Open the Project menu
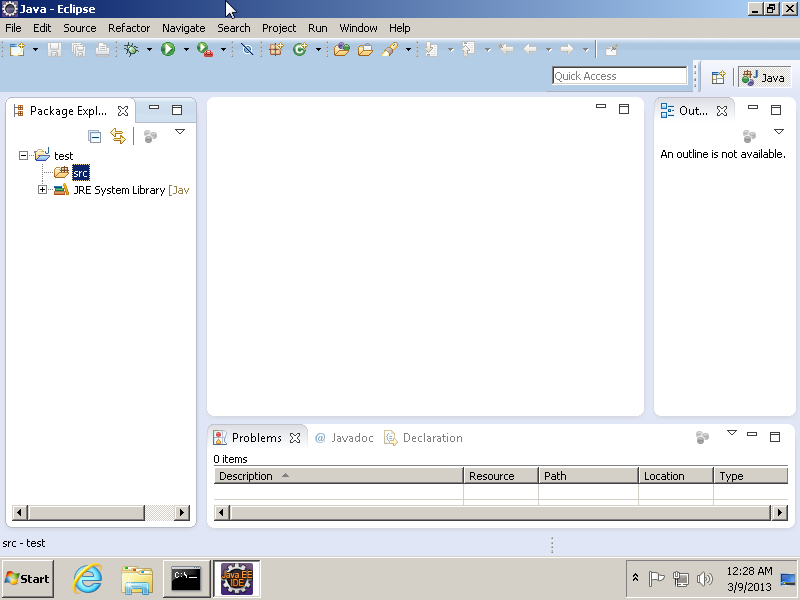Screen dimensions: 800x600 point(279,28)
